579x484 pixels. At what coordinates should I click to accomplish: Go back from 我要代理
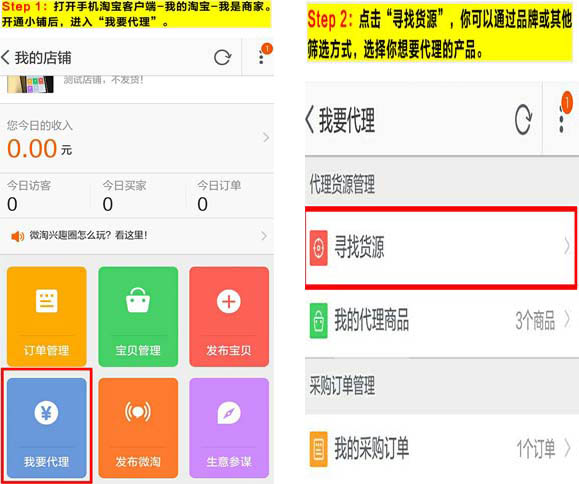tap(310, 120)
